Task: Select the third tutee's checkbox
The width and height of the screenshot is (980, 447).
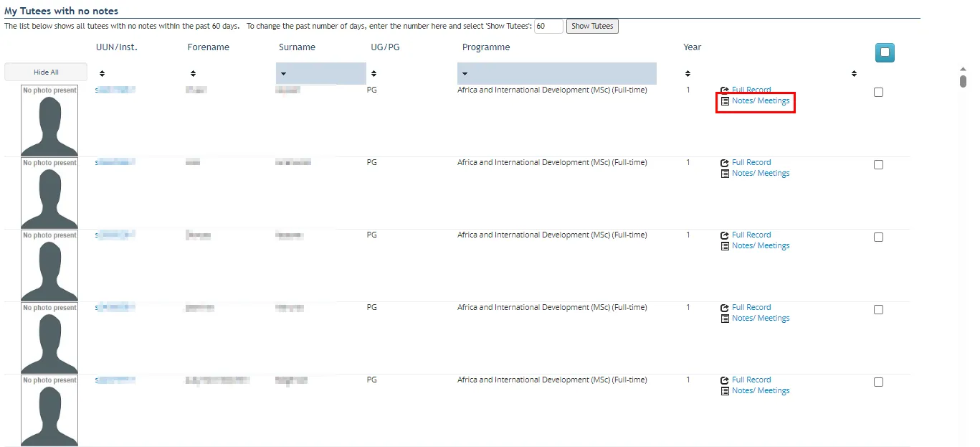Action: [x=878, y=237]
